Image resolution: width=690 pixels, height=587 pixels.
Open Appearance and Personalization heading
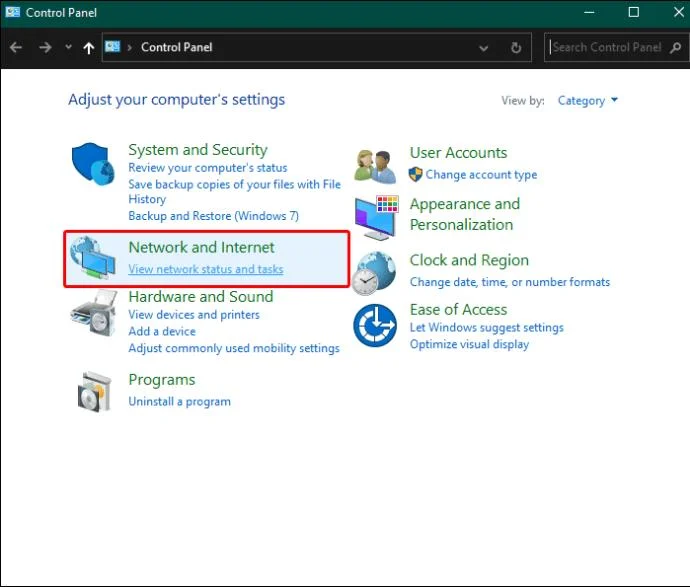465,214
